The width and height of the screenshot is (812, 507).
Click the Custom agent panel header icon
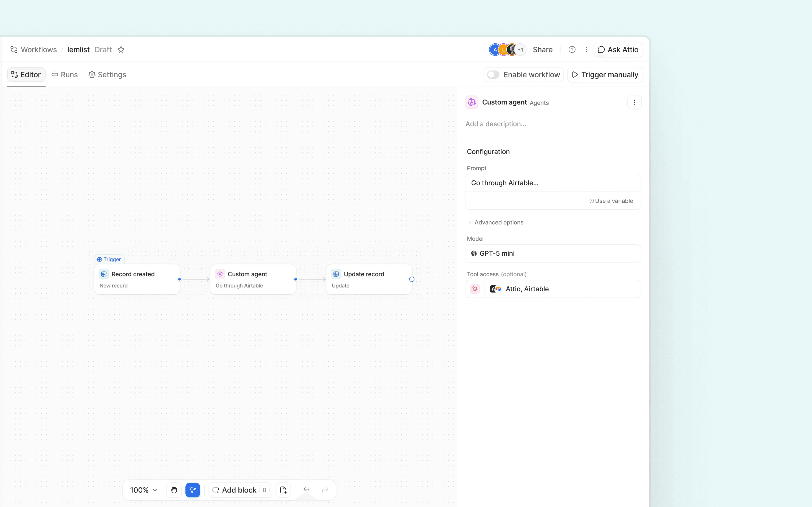[471, 102]
